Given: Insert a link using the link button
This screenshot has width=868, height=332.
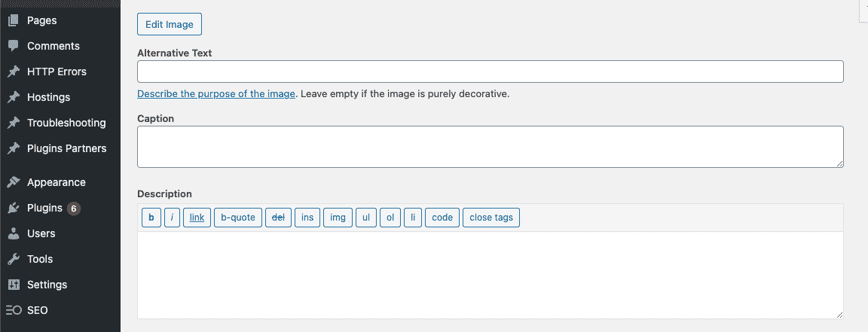Looking at the screenshot, I should pos(197,218).
